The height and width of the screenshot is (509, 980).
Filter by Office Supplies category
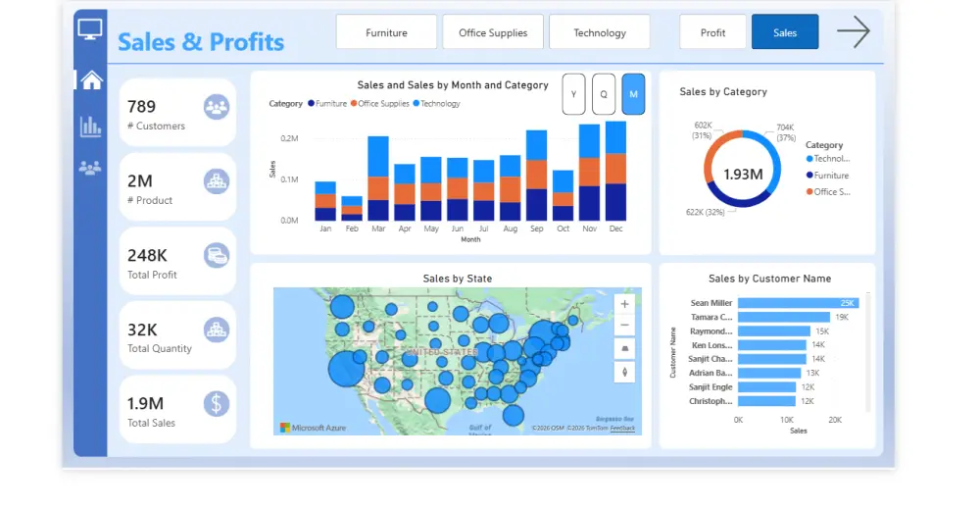pos(493,32)
